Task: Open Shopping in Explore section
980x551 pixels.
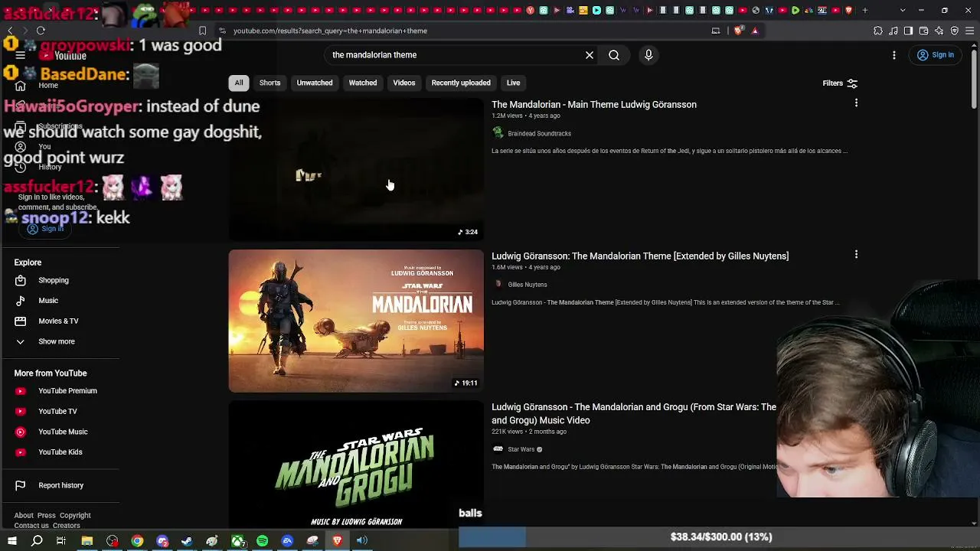Action: tap(54, 280)
